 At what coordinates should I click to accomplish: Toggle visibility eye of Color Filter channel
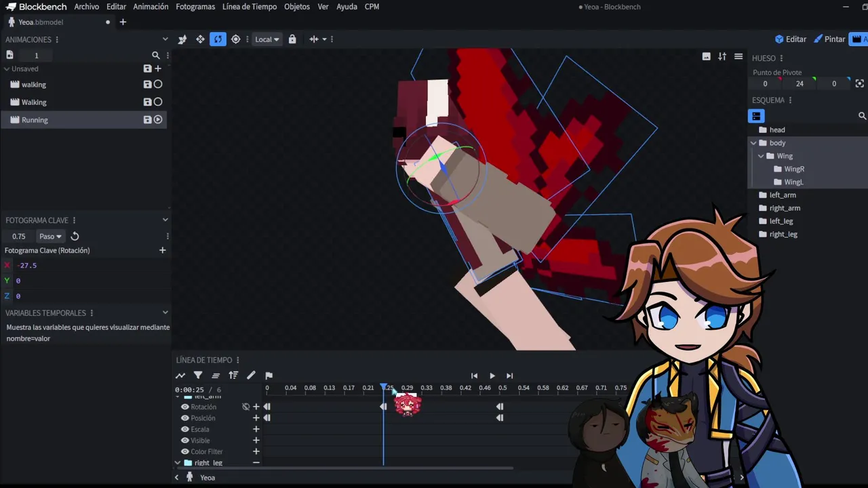click(x=184, y=452)
